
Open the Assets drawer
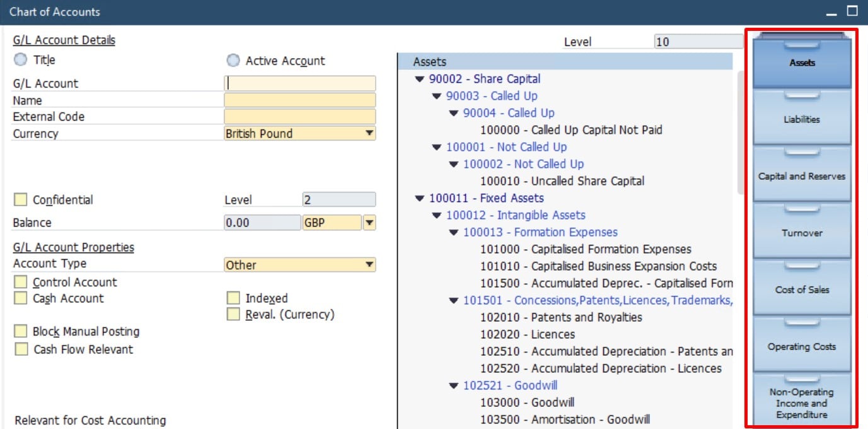[801, 62]
